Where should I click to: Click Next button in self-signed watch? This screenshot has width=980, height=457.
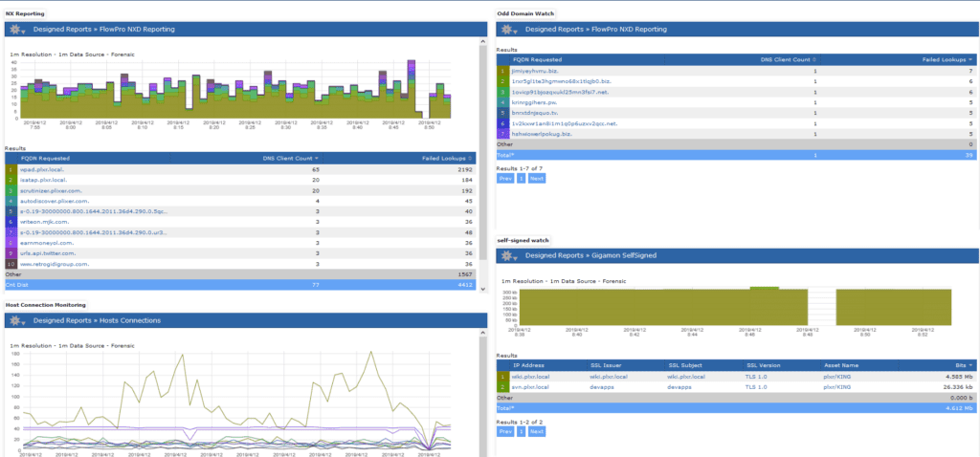click(537, 431)
